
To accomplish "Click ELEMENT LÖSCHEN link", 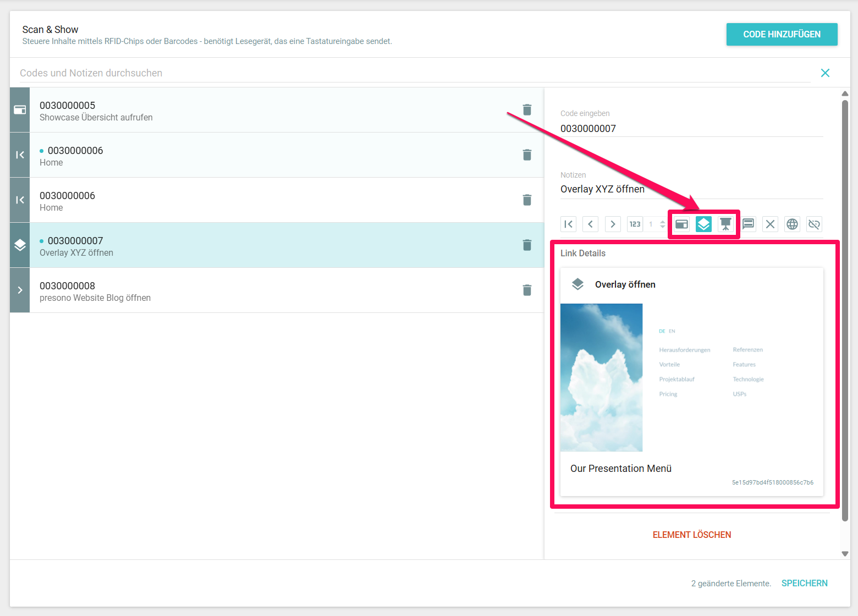I will [x=691, y=535].
